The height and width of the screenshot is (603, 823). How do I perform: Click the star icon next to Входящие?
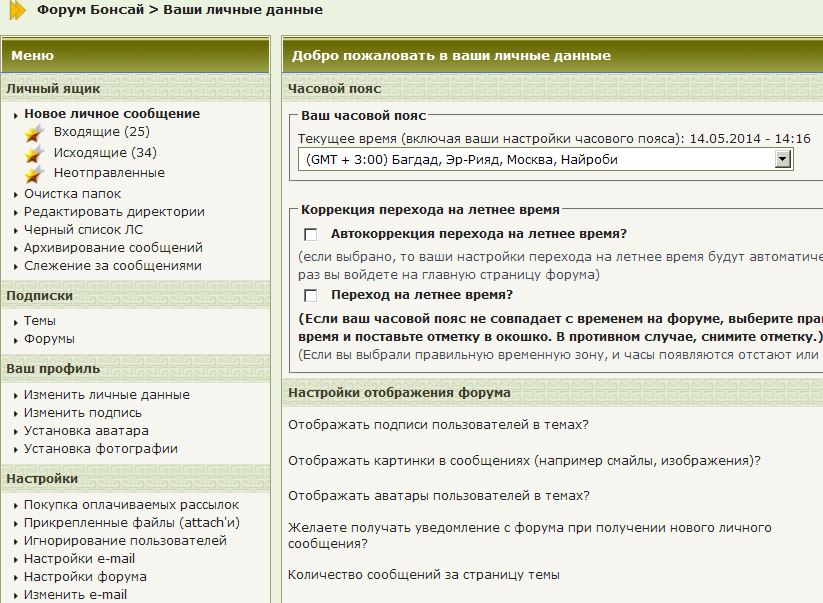[34, 133]
